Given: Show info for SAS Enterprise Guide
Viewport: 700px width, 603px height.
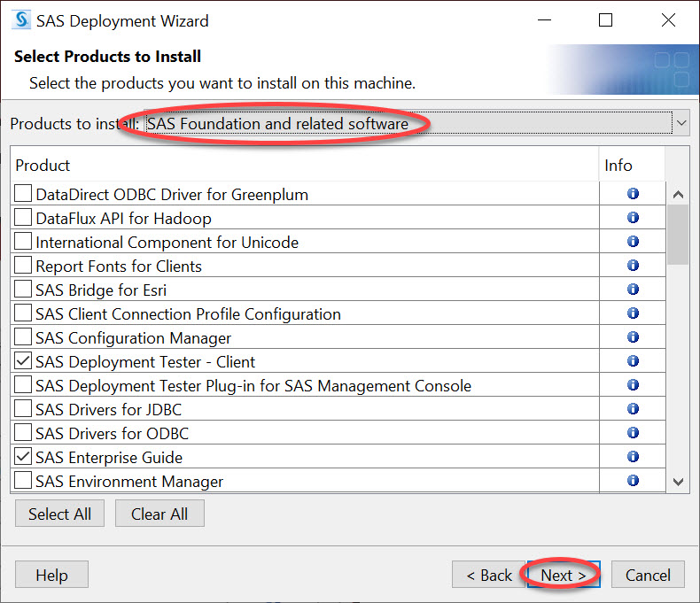Looking at the screenshot, I should (x=633, y=457).
